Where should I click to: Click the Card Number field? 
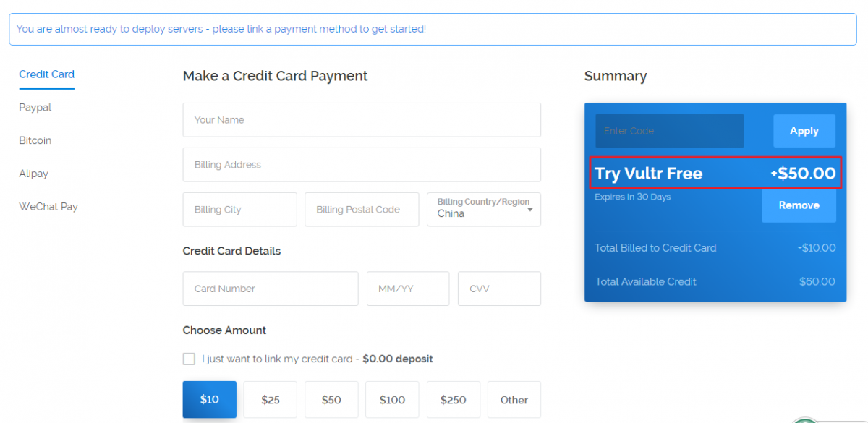(x=270, y=289)
